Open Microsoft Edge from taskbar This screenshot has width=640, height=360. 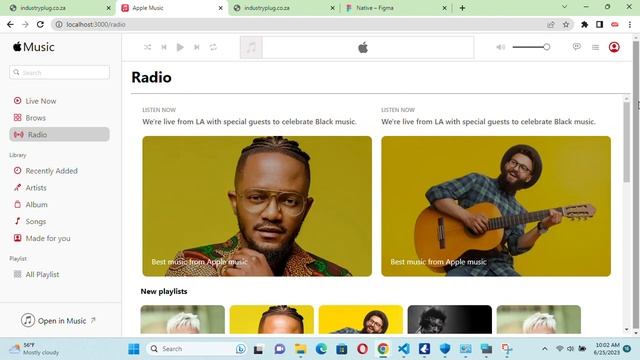click(x=321, y=349)
